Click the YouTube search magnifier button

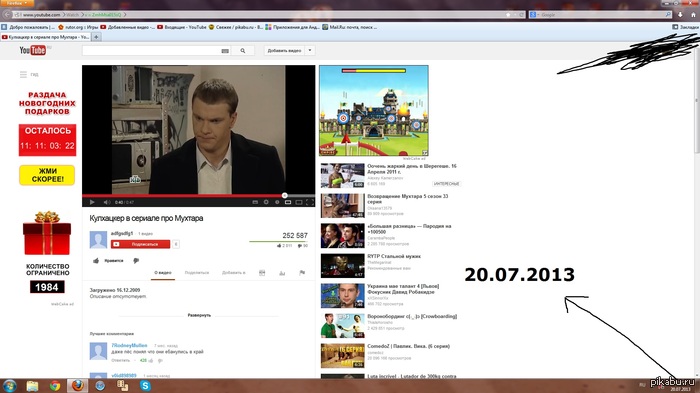click(x=243, y=51)
